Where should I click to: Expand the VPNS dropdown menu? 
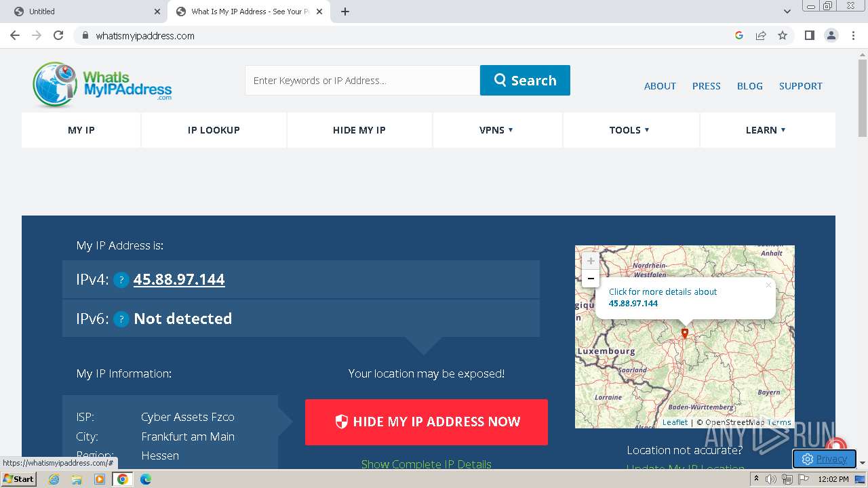coord(497,130)
